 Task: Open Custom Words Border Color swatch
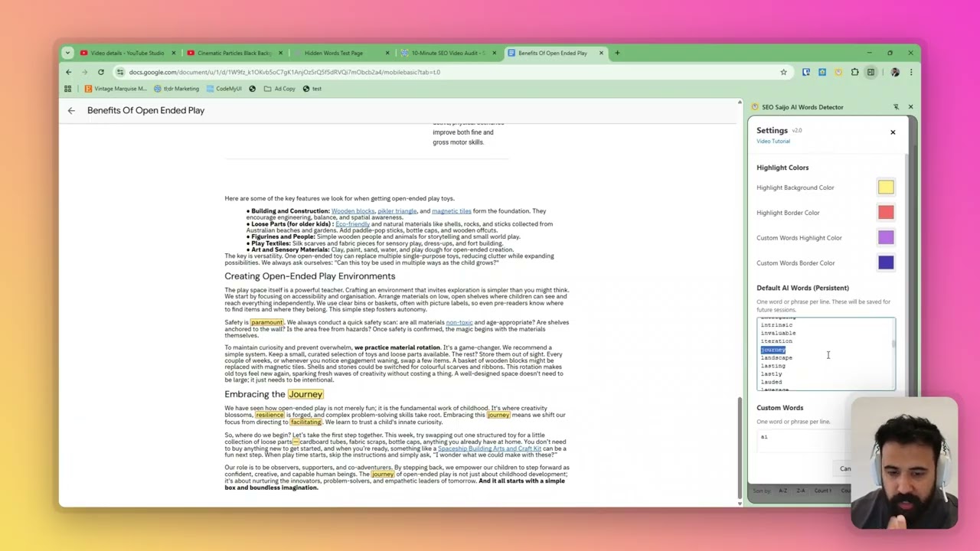point(886,262)
